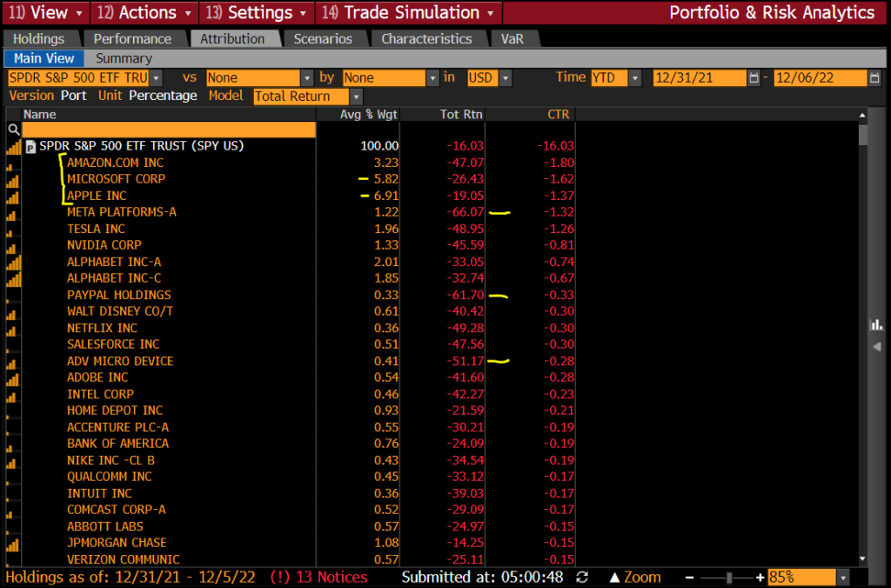
Task: Switch to the Scenarios tab
Action: click(323, 38)
